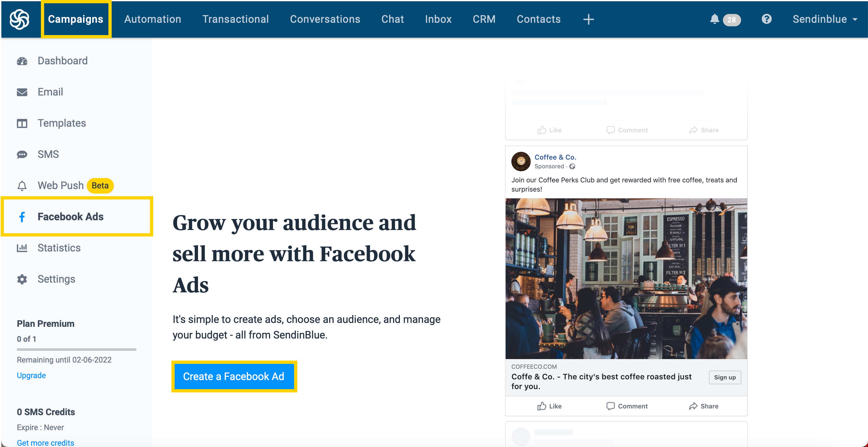Click the thumbs-up icon on Coffee ad
Viewport: 868px width, 447px height.
click(541, 406)
